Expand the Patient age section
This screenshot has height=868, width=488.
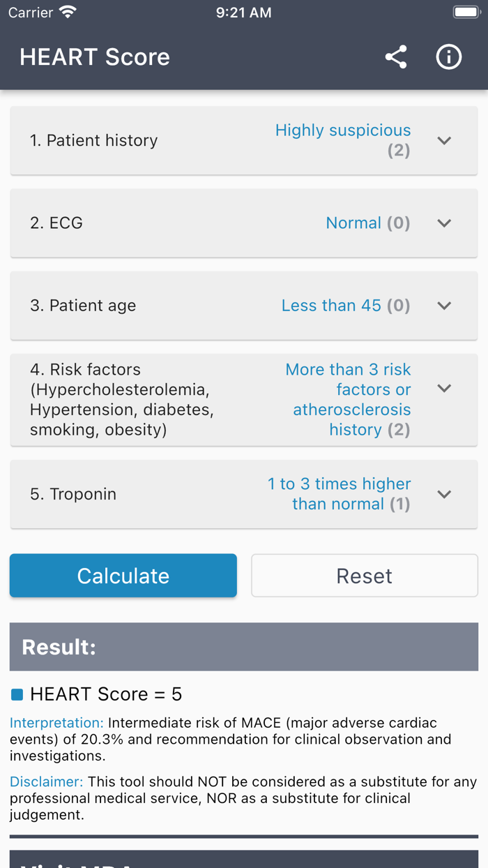444,305
